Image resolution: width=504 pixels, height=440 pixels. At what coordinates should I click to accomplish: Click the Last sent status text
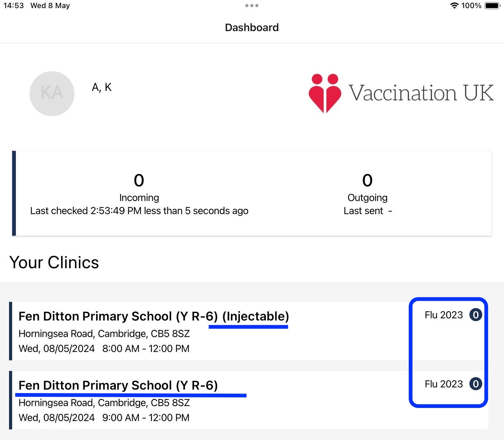(x=367, y=211)
